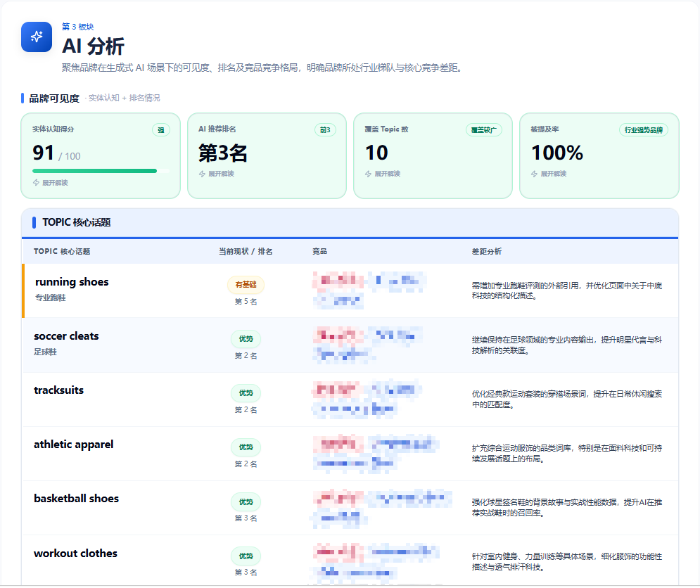Click the 100% mention rate value

point(557,153)
